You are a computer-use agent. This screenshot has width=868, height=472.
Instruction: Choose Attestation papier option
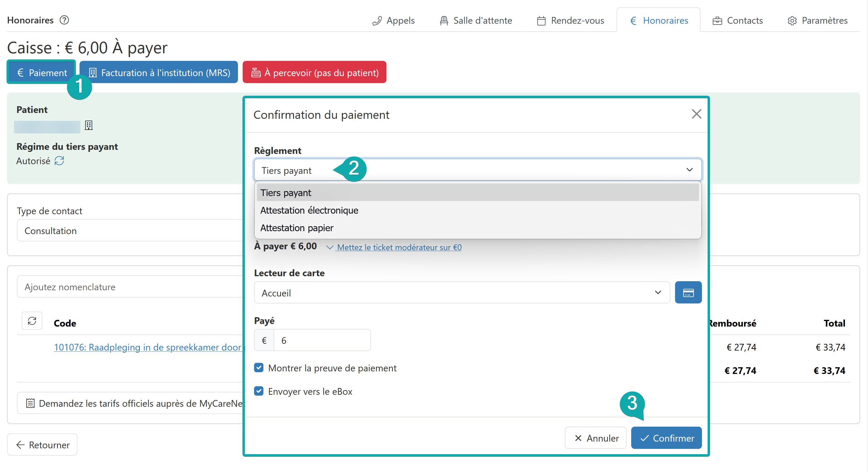point(477,228)
